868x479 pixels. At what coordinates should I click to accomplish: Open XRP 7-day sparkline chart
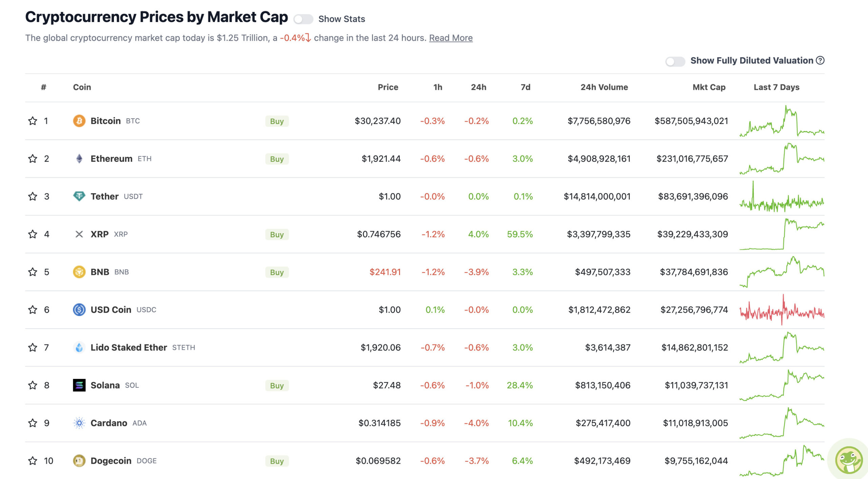(782, 234)
